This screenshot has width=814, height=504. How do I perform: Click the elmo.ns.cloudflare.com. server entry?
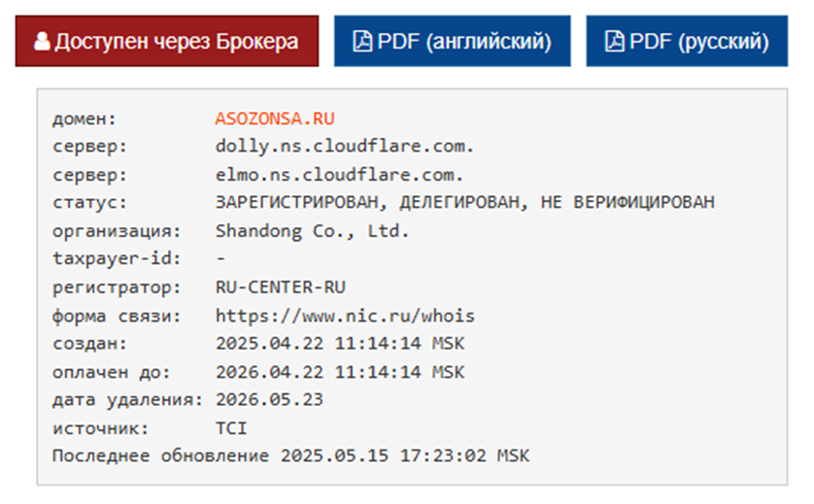[339, 176]
